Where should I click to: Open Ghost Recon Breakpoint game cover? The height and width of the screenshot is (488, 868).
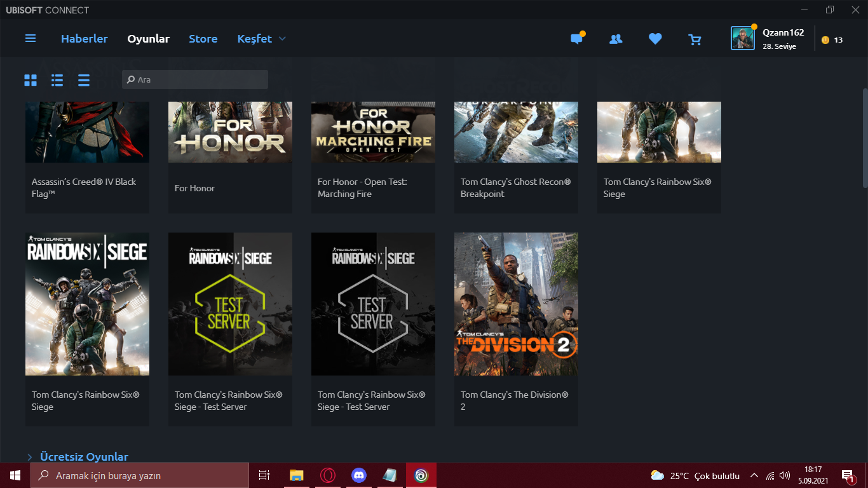[516, 132]
